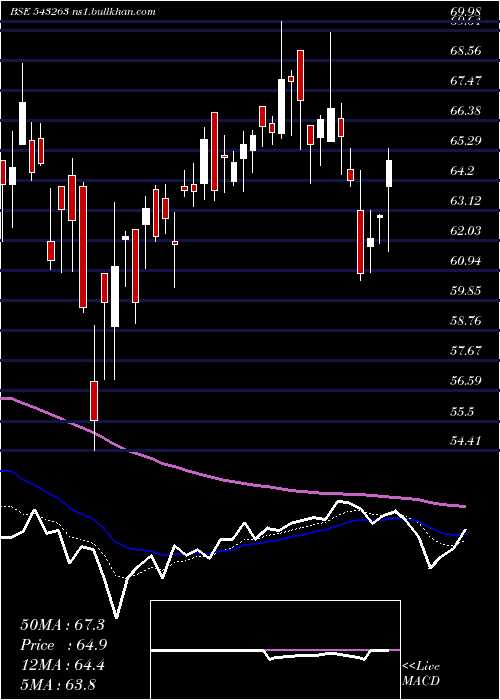Click the 58.76 price axis label
This screenshot has width=500, height=700.
coord(466,321)
